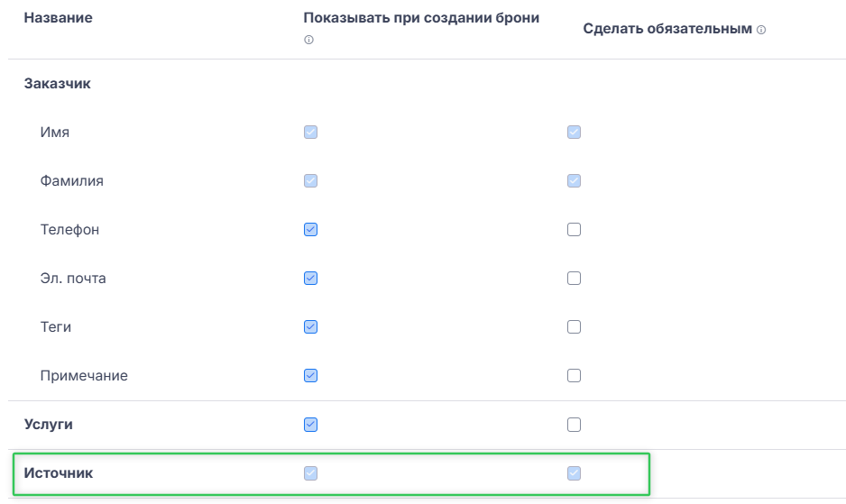Click info icon under 'Показывать при создании брони'
This screenshot has width=846, height=504.
coord(308,41)
